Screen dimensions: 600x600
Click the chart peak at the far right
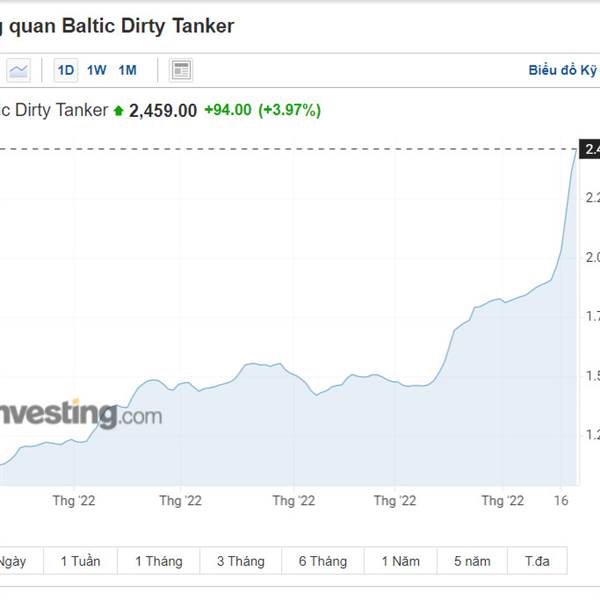tap(575, 152)
